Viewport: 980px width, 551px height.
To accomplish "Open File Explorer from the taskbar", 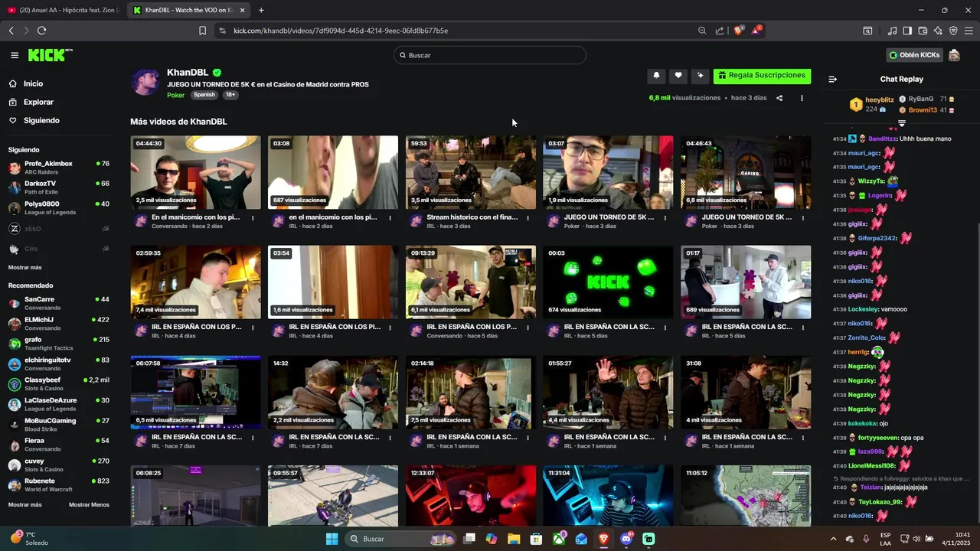I will click(x=514, y=539).
